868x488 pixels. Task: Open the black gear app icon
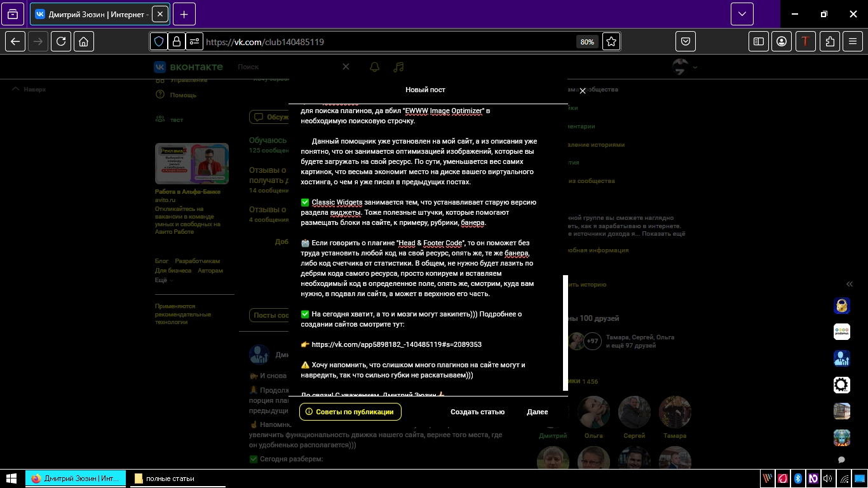842,384
